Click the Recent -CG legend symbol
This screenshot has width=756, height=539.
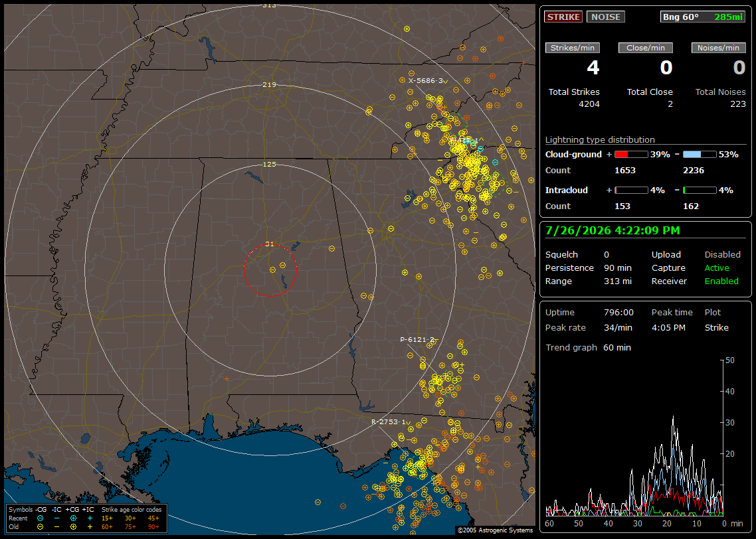click(x=40, y=518)
